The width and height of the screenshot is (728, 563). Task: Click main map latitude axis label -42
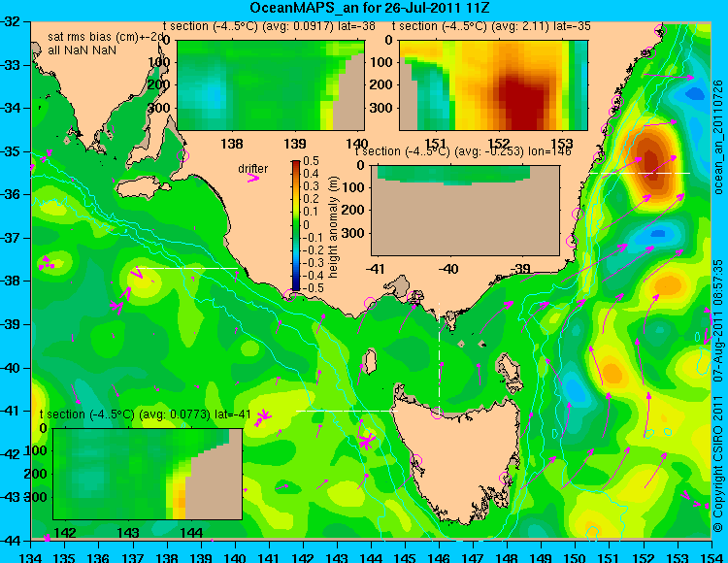tap(11, 454)
